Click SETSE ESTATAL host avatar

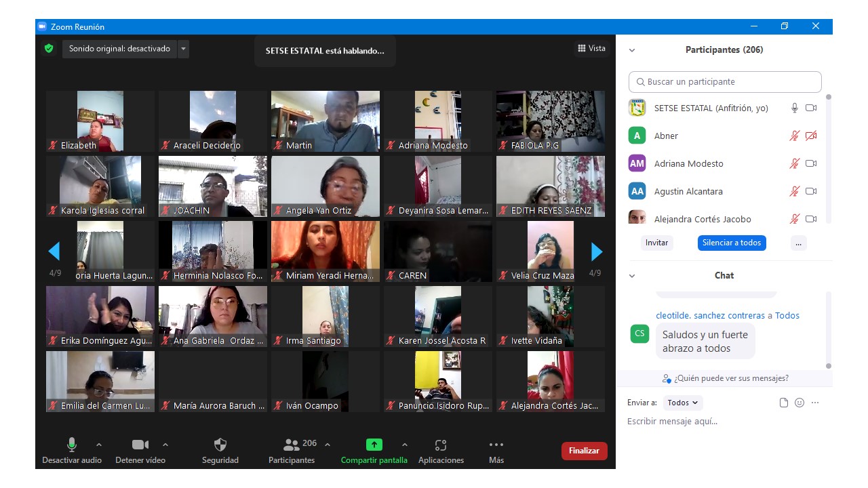637,108
